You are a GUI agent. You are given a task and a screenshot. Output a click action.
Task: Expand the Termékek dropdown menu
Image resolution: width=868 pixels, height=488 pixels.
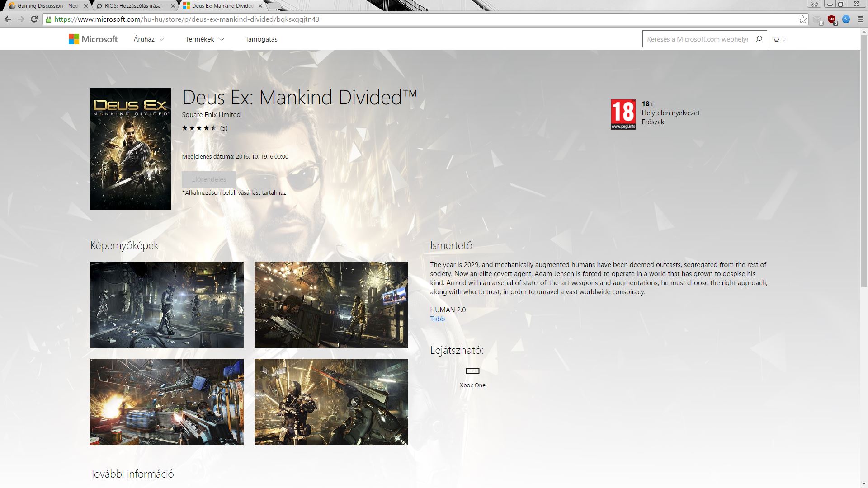204,39
